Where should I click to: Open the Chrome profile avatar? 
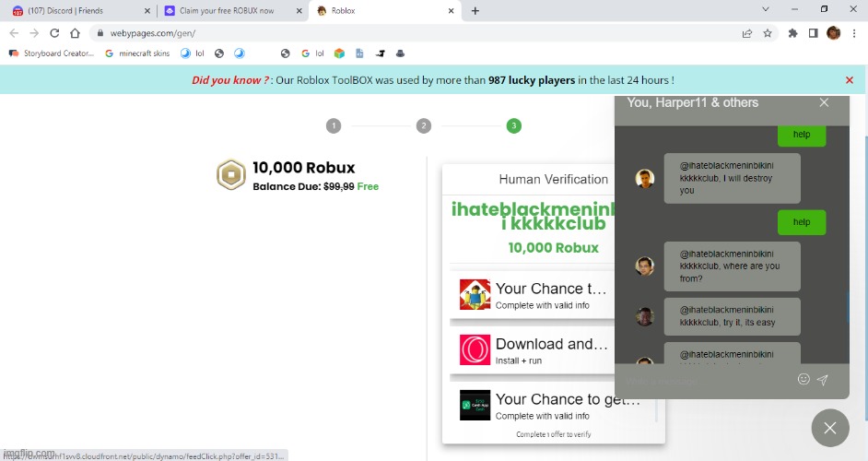834,33
